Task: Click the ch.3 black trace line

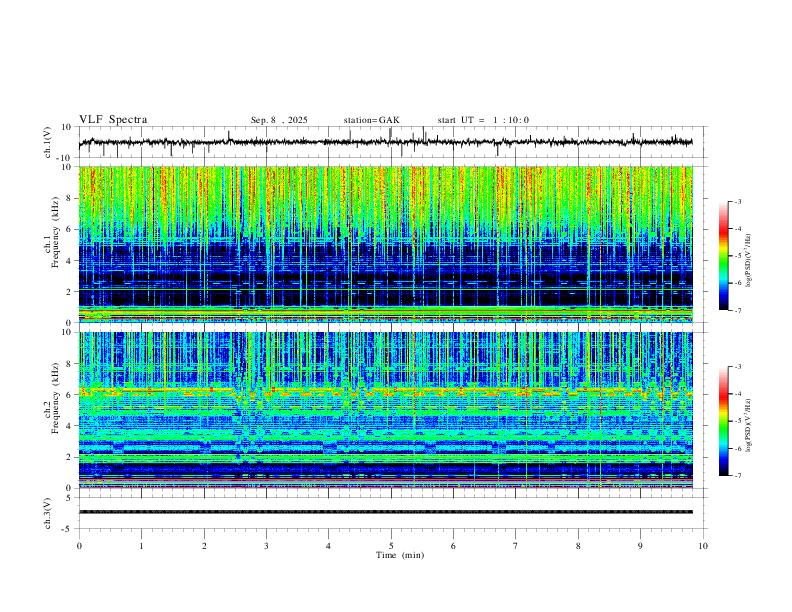Action: (386, 512)
